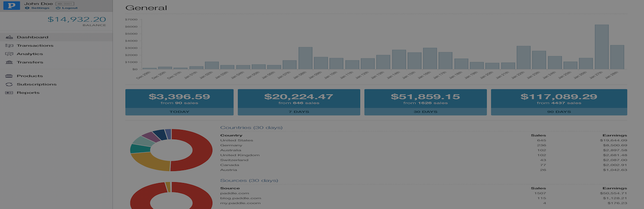
Task: Click the Subscriptions refresh icon
Action: (x=9, y=84)
